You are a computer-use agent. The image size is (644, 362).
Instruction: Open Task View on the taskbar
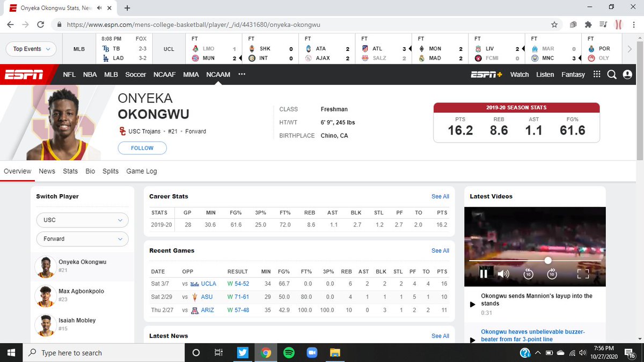(218, 352)
